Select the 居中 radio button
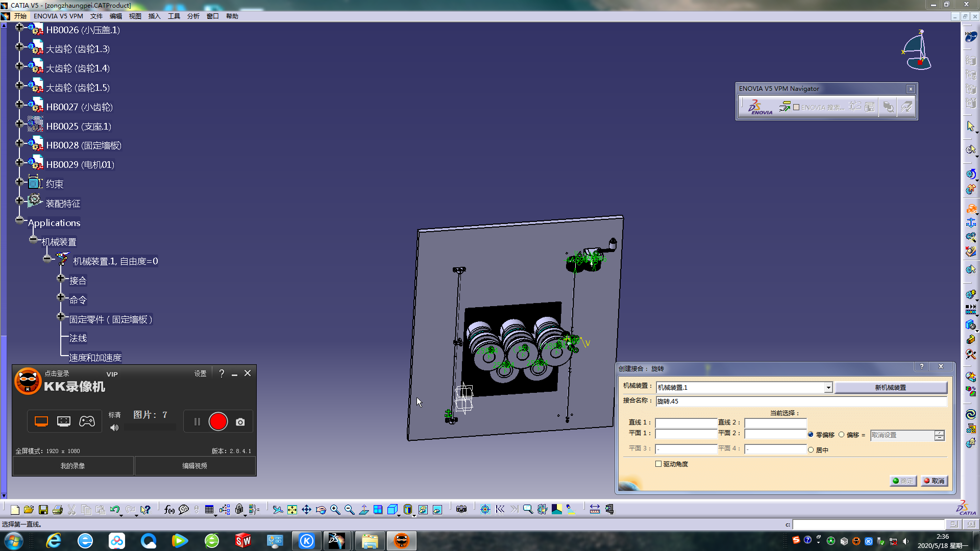Viewport: 980px width, 551px height. (811, 450)
